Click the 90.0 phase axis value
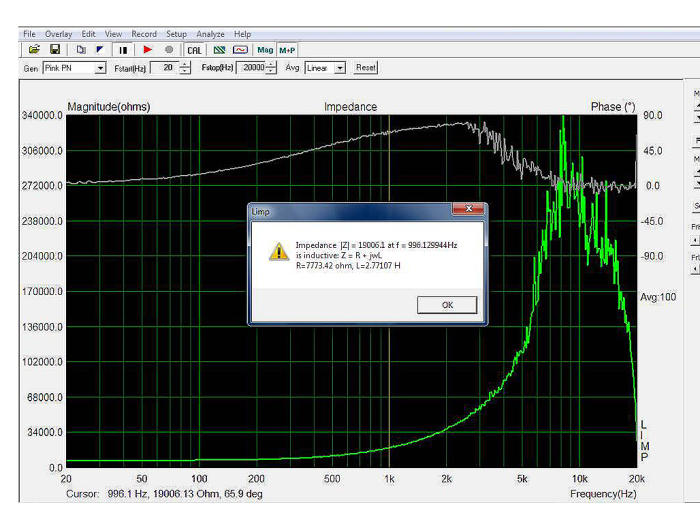 click(x=653, y=115)
